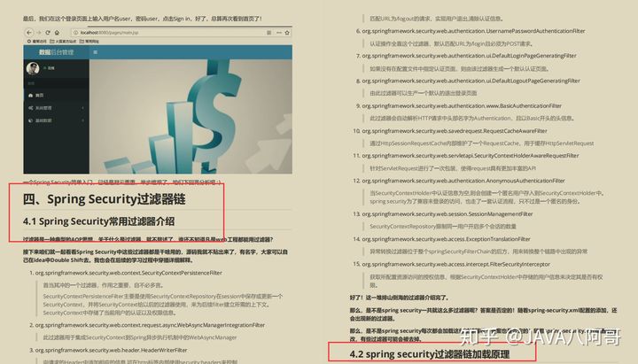Open the 火狐官方站点 bookmark folder
This screenshot has height=364, width=638.
point(63,41)
